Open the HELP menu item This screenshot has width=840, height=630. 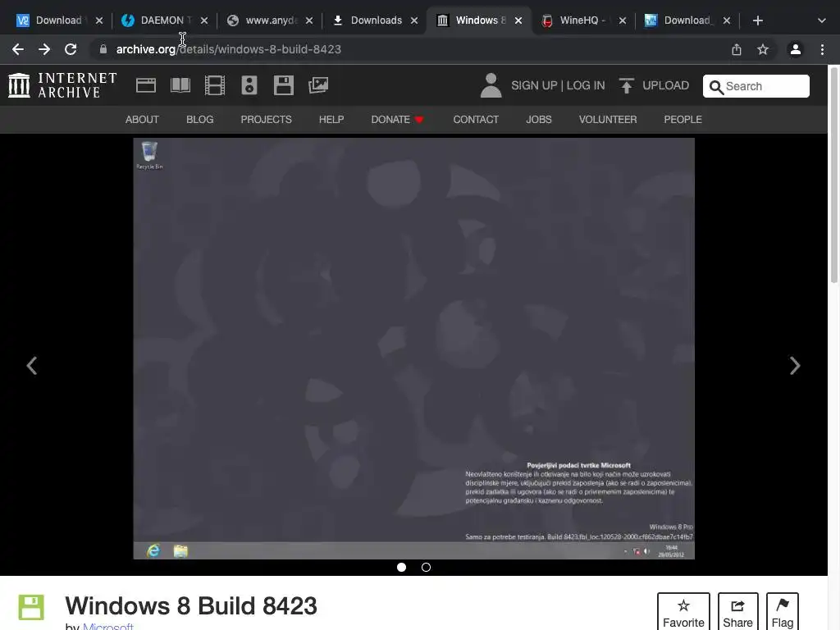[x=331, y=120]
